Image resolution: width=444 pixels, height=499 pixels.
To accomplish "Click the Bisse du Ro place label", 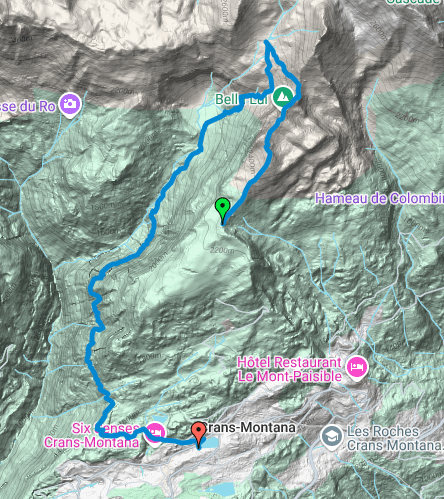I will [27, 107].
